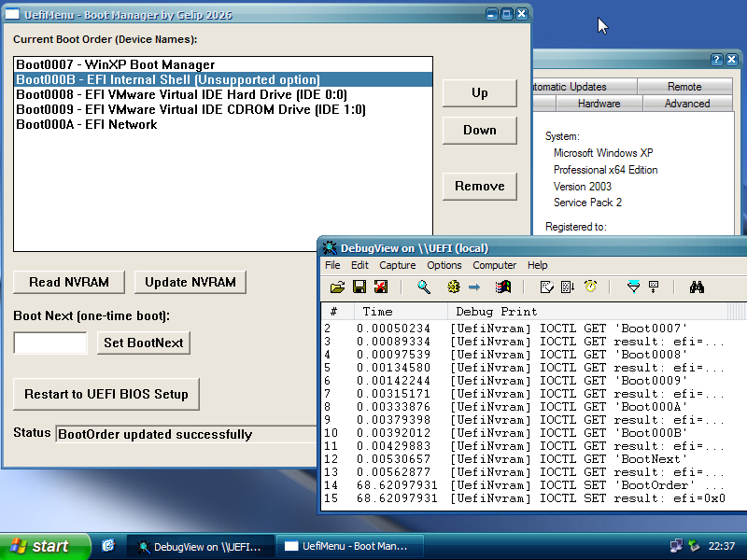Toggle the clock time format icon
747x560 pixels.
590,287
